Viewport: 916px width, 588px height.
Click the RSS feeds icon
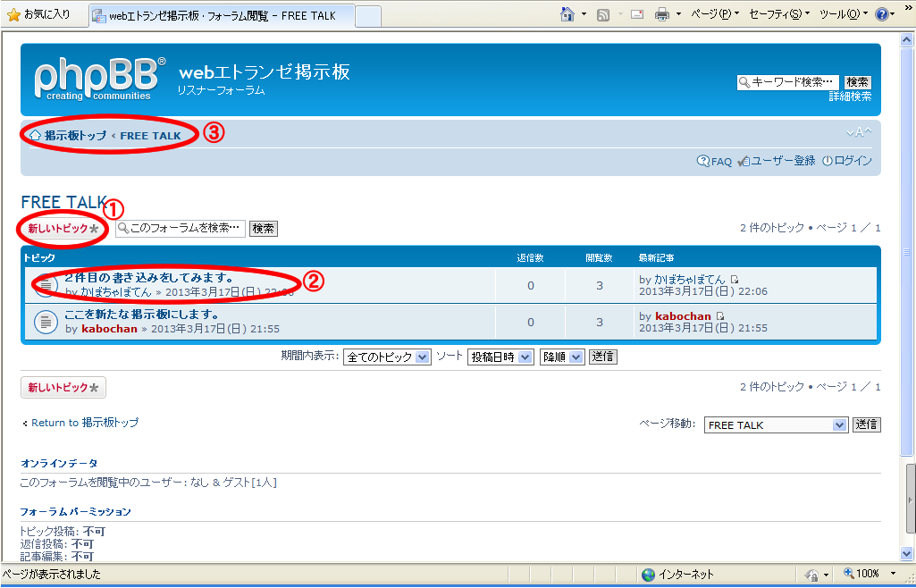click(x=603, y=15)
